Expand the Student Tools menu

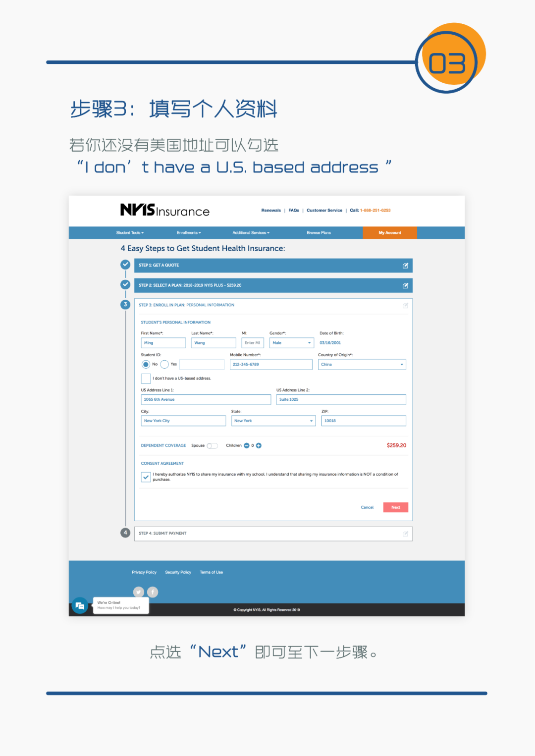[x=130, y=233]
